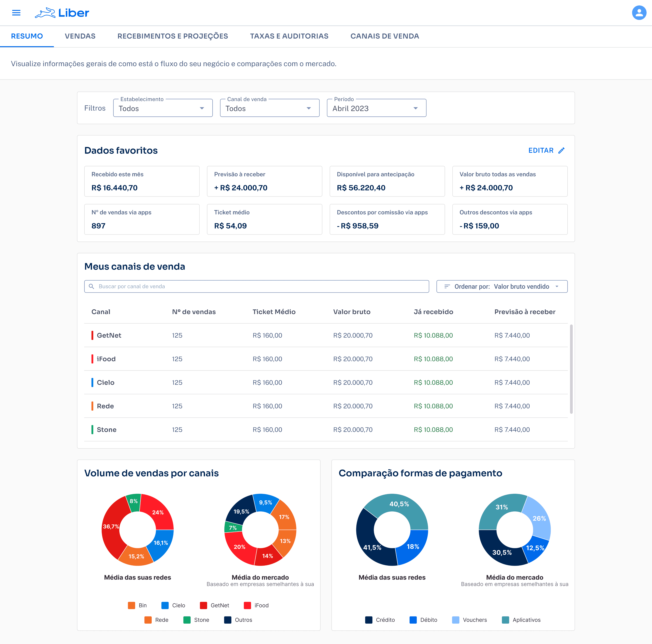Switch to the VENDAS tab
This screenshot has height=644, width=652.
click(x=80, y=36)
